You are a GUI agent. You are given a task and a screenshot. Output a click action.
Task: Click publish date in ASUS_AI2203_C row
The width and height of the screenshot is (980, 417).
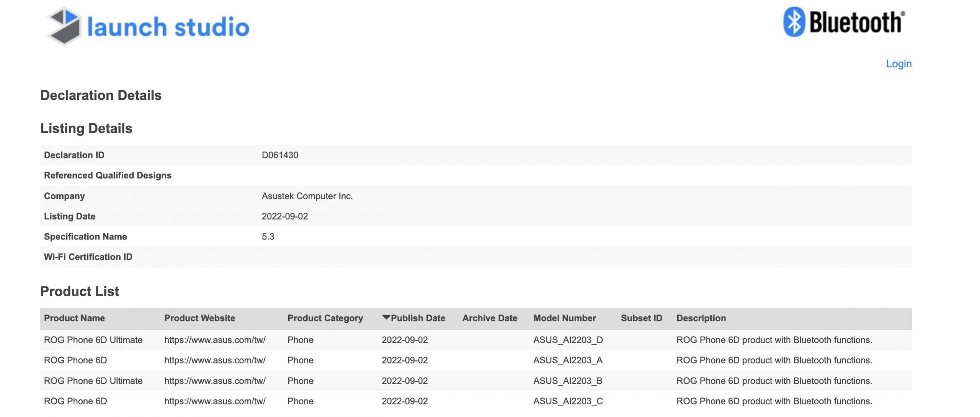pyautogui.click(x=405, y=401)
